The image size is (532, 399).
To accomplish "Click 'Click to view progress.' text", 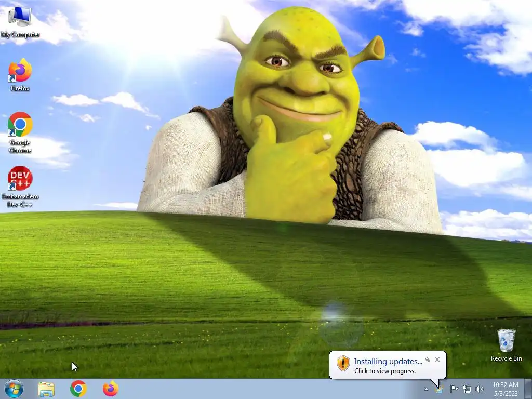I will point(385,371).
